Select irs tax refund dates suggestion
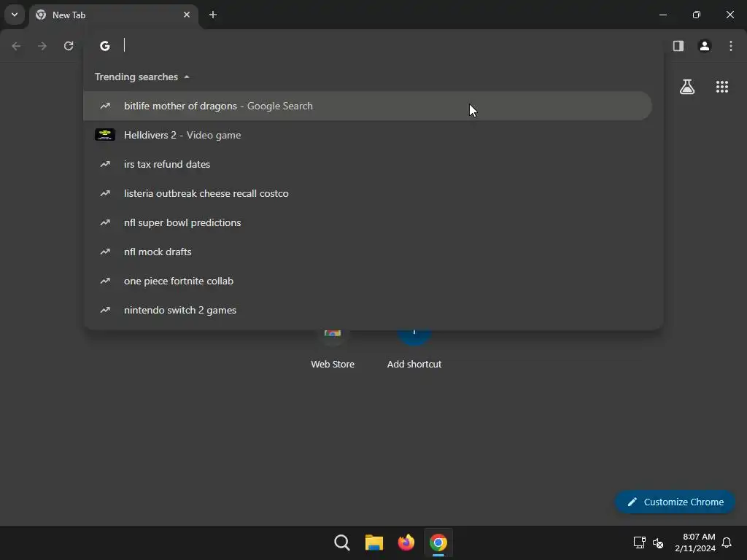This screenshot has width=747, height=560. point(368,164)
